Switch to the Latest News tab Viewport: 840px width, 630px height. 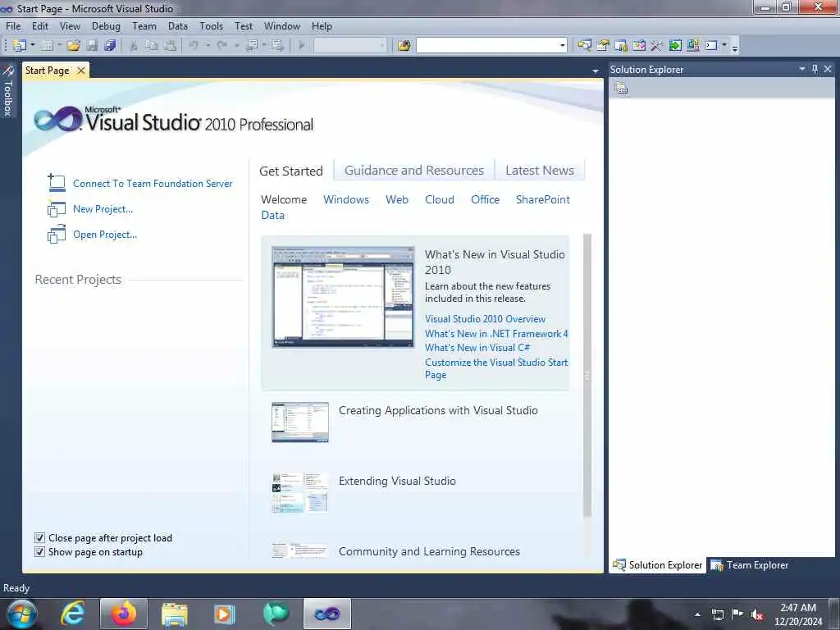(x=540, y=171)
